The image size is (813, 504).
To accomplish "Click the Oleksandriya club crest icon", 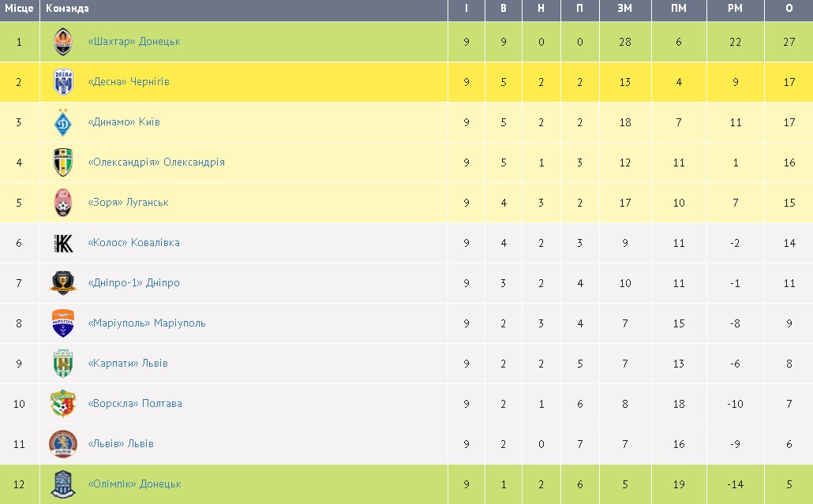I will (63, 162).
